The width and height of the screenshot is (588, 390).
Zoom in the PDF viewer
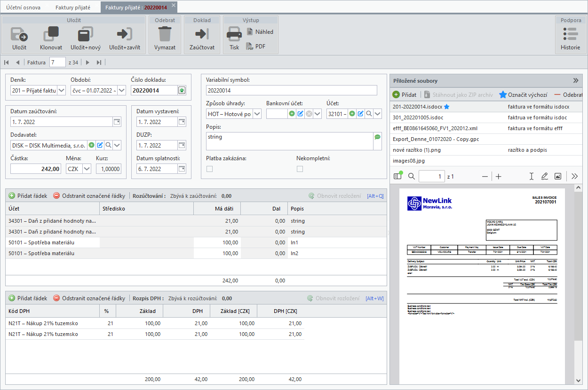[499, 176]
